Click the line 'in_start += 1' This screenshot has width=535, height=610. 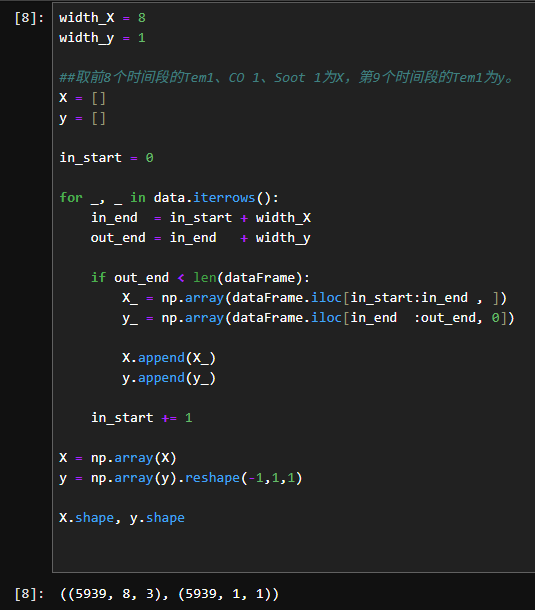click(142, 418)
